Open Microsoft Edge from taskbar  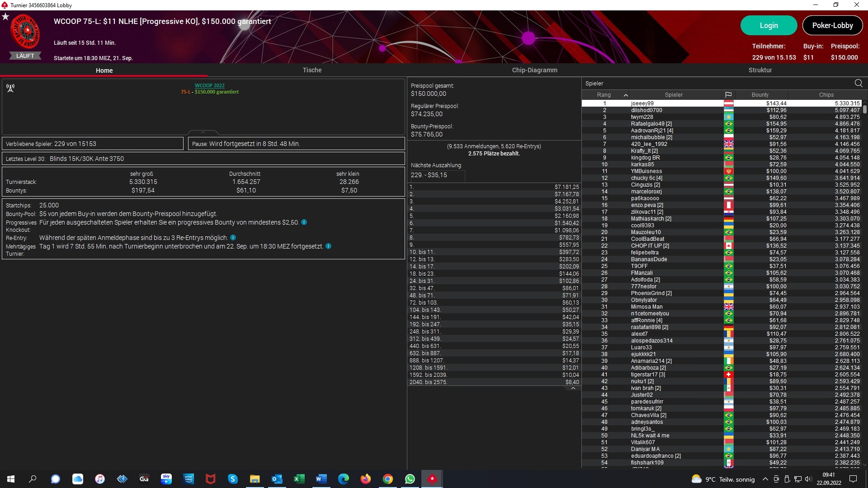click(344, 479)
